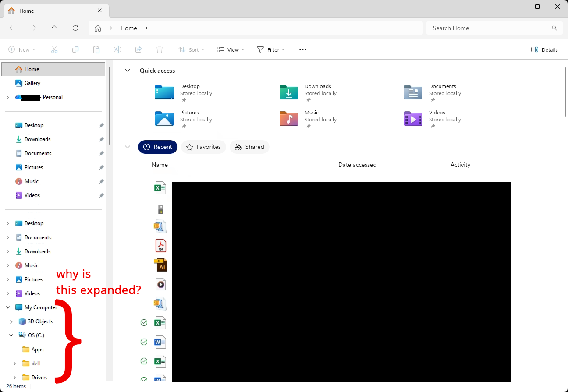Open the PDF file in the Recent list

click(160, 246)
